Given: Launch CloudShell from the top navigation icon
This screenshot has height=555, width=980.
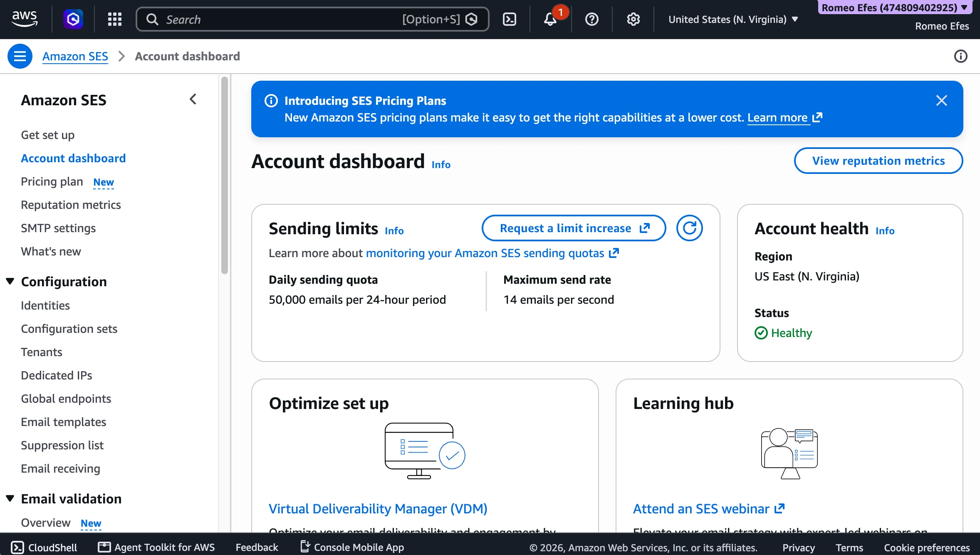Looking at the screenshot, I should pos(510,19).
